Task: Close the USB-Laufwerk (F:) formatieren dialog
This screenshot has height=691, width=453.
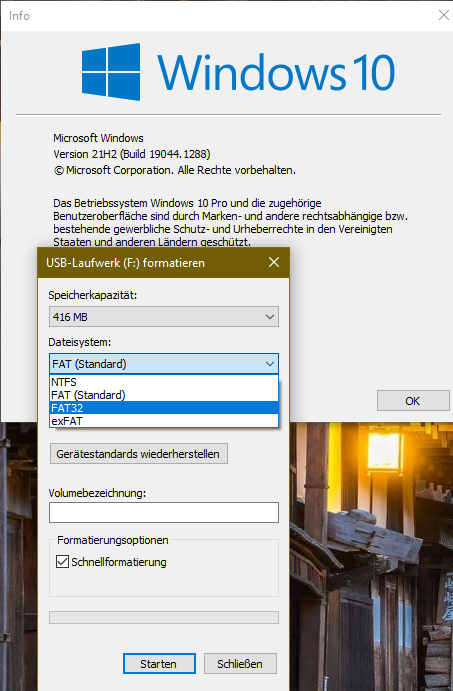Action: 274,262
